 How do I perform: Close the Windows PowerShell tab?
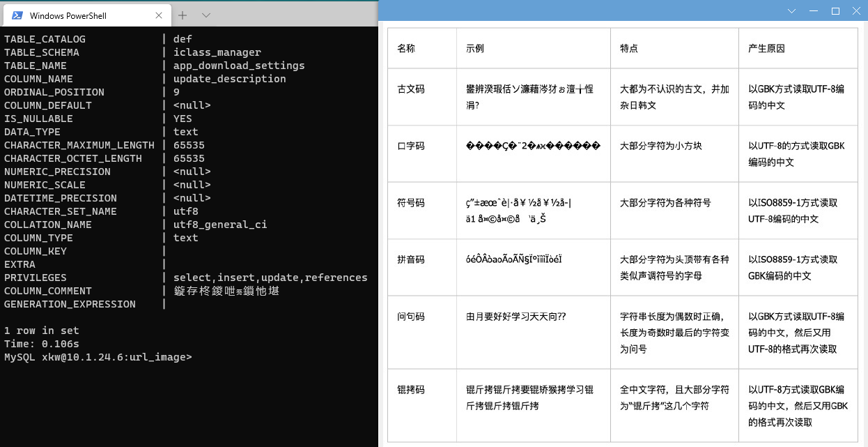click(160, 15)
